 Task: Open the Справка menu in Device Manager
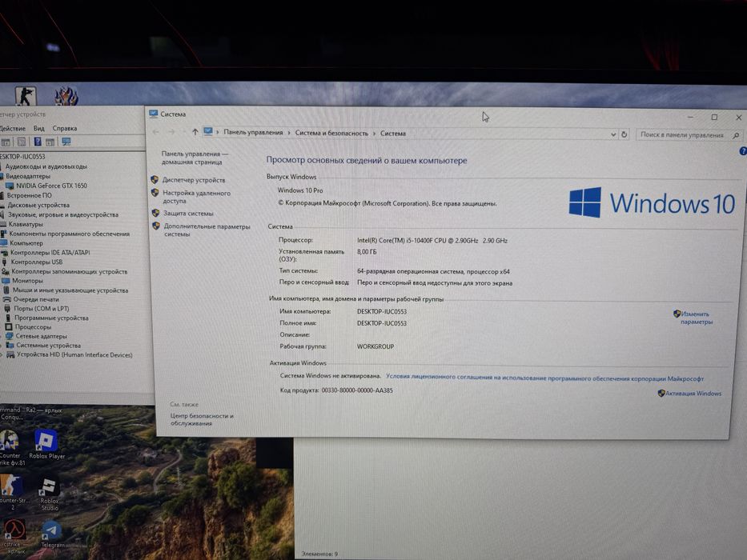point(64,129)
